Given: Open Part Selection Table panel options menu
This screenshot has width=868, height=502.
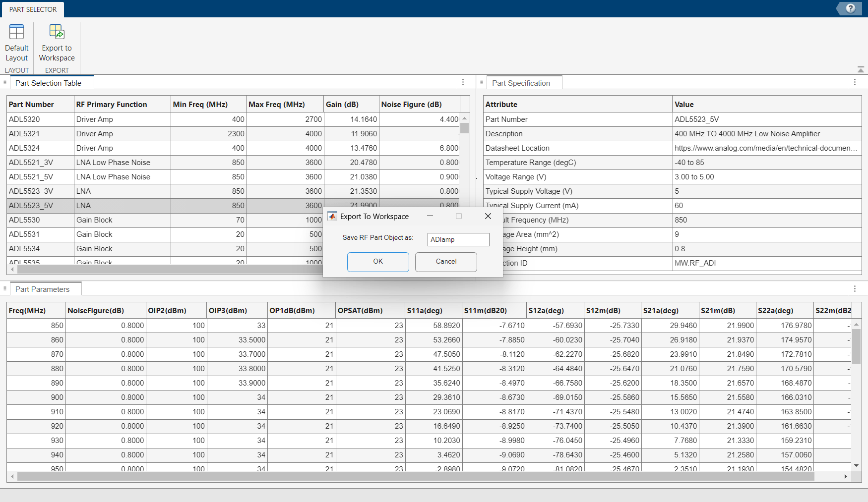Looking at the screenshot, I should [463, 82].
